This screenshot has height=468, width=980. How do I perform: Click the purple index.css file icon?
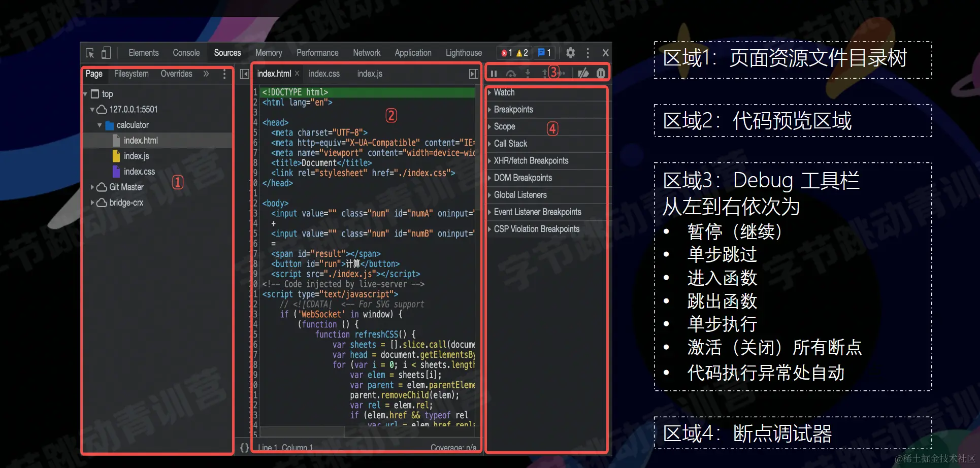point(116,172)
